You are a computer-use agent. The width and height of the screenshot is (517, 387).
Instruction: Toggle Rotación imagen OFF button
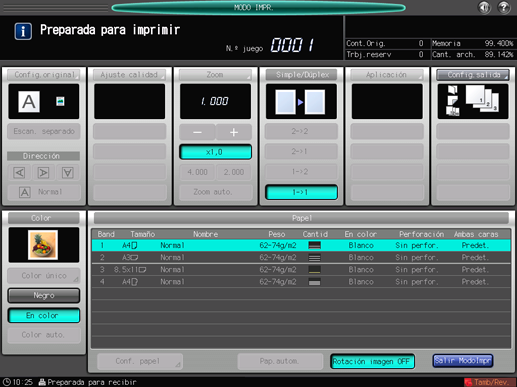(x=372, y=361)
